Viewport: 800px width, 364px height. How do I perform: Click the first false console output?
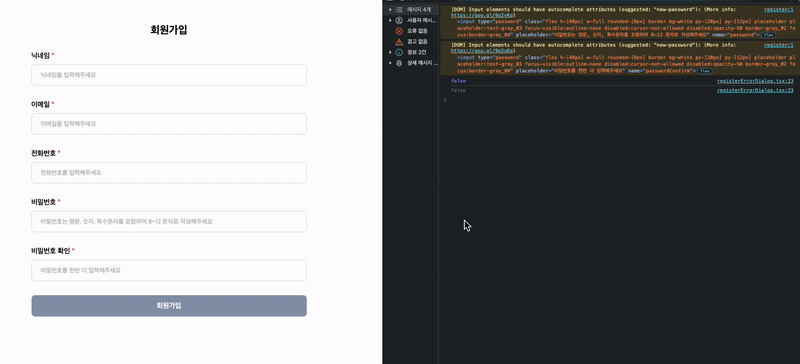point(458,81)
